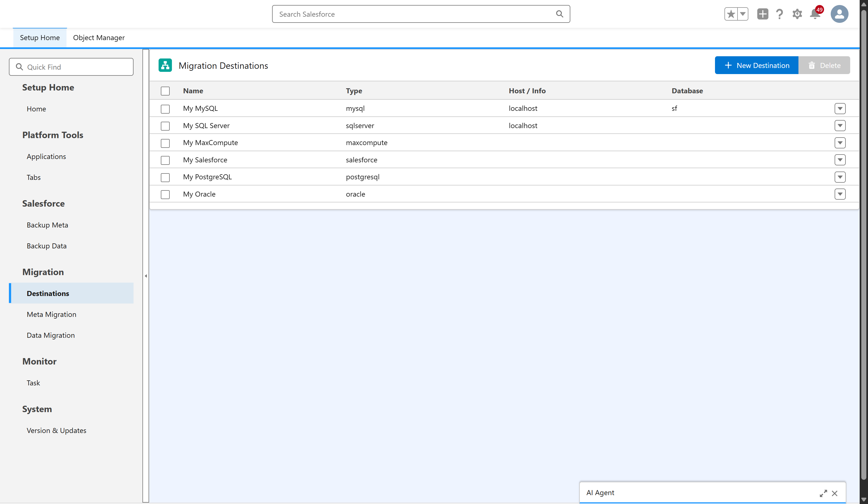868x504 pixels.
Task: Click the sqlserver type cell
Action: point(360,126)
